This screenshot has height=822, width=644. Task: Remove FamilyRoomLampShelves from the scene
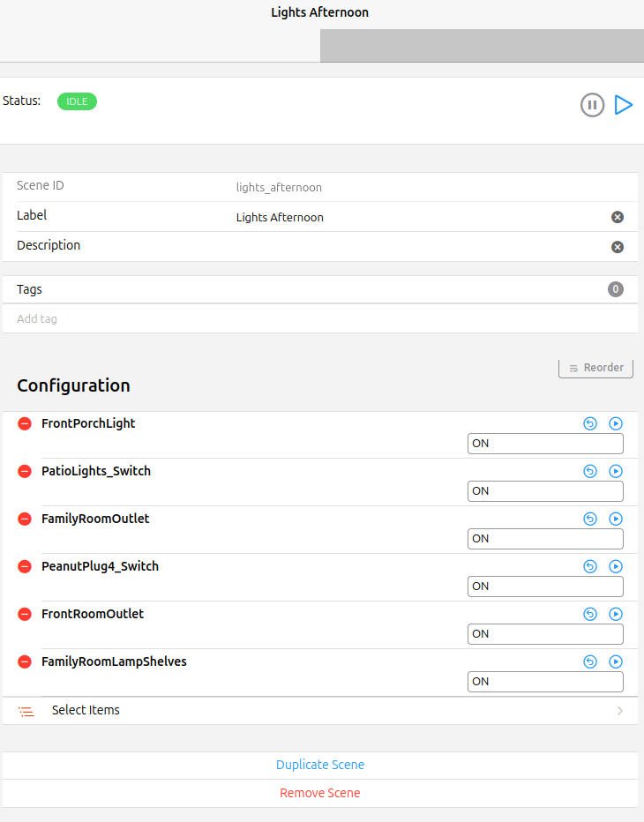[25, 661]
